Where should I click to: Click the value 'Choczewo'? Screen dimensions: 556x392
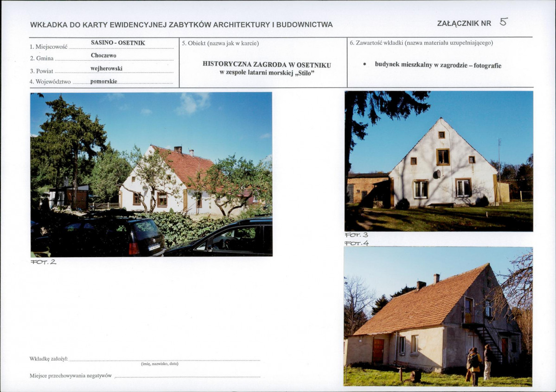tap(103, 55)
